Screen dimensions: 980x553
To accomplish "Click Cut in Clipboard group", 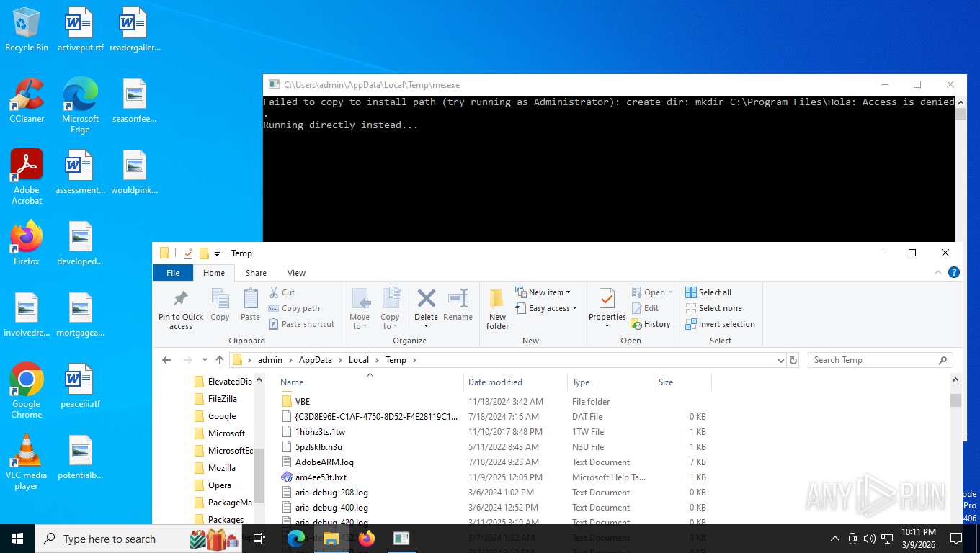I will coord(282,292).
